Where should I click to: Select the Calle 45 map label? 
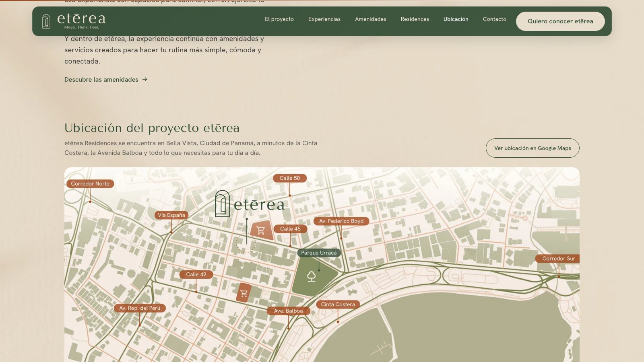[290, 229]
